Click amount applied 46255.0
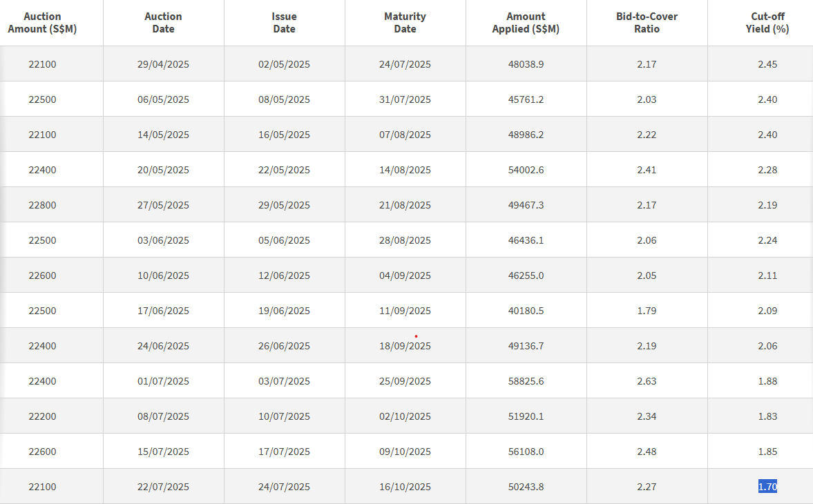The width and height of the screenshot is (813, 504). pos(526,275)
